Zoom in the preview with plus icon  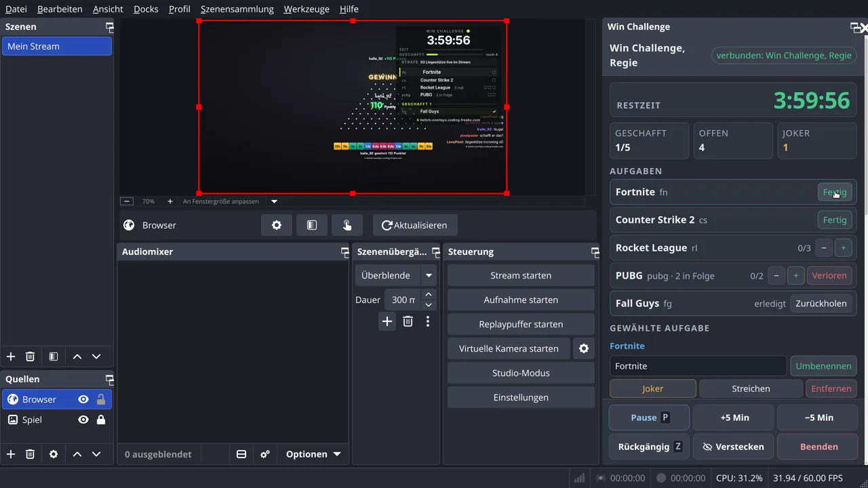170,201
